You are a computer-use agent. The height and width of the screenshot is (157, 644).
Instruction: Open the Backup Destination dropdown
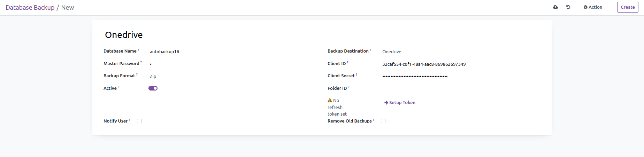click(460, 52)
